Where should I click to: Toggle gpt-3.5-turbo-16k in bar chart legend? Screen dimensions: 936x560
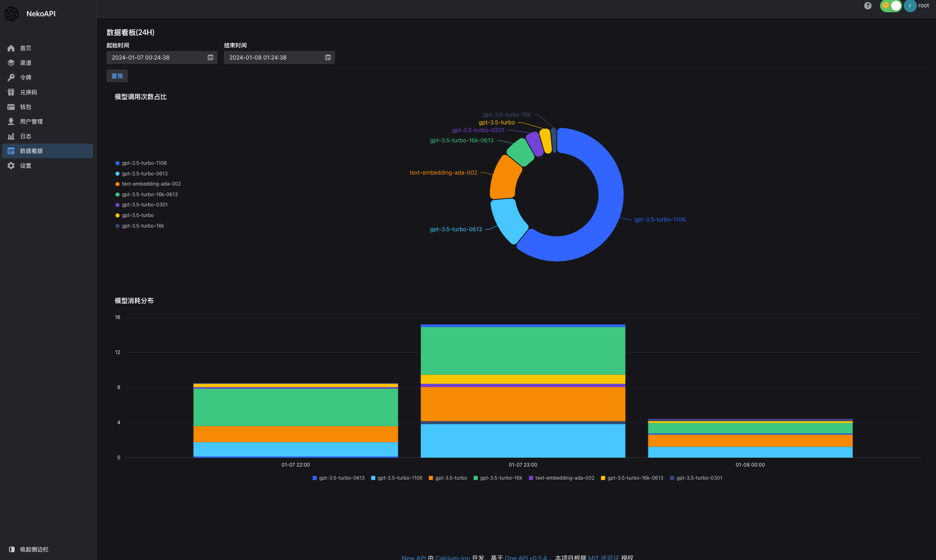(498, 478)
